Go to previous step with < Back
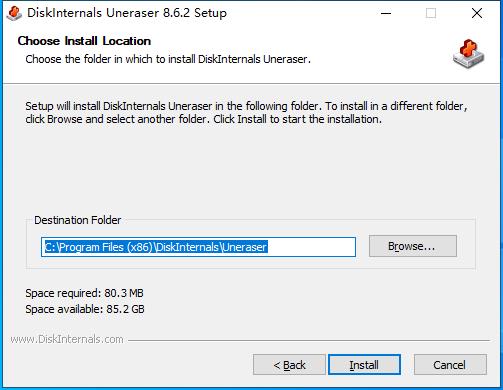 coord(289,365)
